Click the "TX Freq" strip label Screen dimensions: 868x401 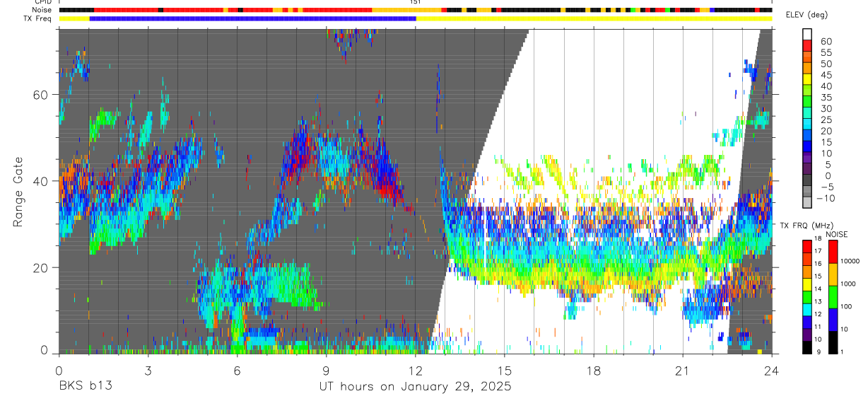click(x=36, y=18)
